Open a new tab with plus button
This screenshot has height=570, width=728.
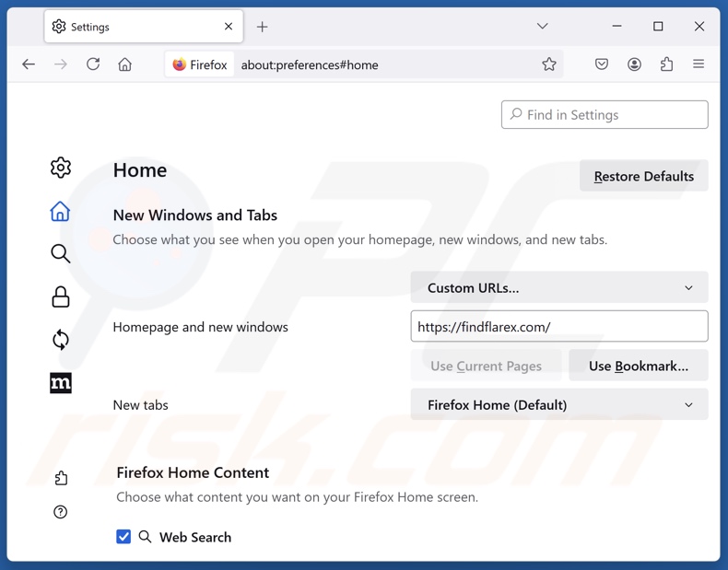(x=263, y=27)
